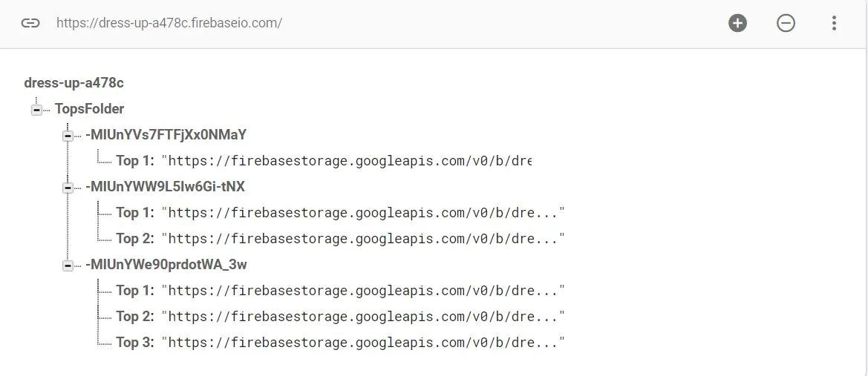Select the -MIUnYVs7FTFjXx0NMaY key
This screenshot has width=868, height=376.
(166, 135)
